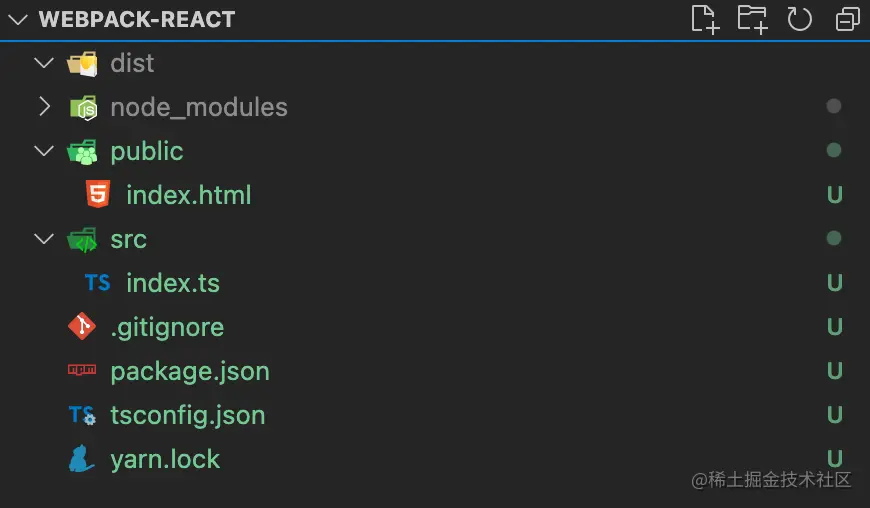Collapse all folders in Explorer
870x508 pixels.
[x=847, y=19]
